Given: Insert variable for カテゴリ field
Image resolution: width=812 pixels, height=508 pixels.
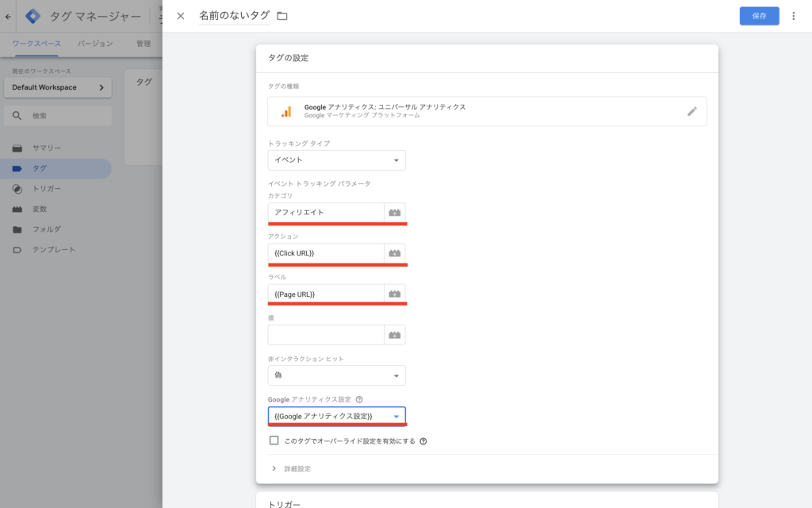Looking at the screenshot, I should (395, 213).
